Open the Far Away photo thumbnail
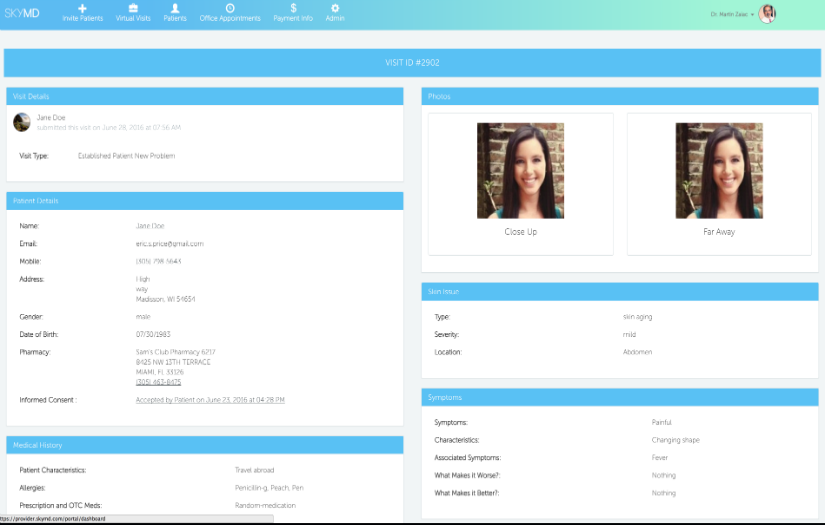825x525 pixels. [x=719, y=170]
